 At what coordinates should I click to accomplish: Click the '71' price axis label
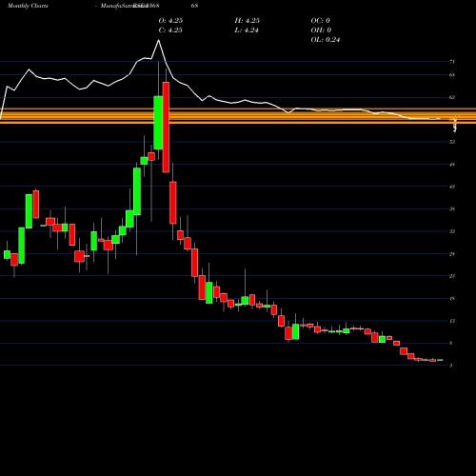452,62
